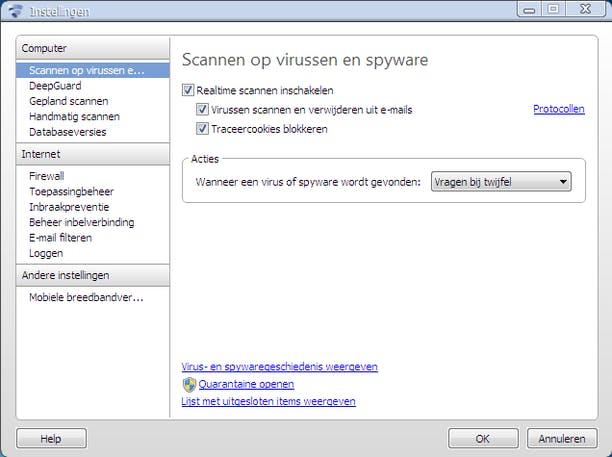612x457 pixels.
Task: Click the Protocollen link
Action: [x=558, y=110]
